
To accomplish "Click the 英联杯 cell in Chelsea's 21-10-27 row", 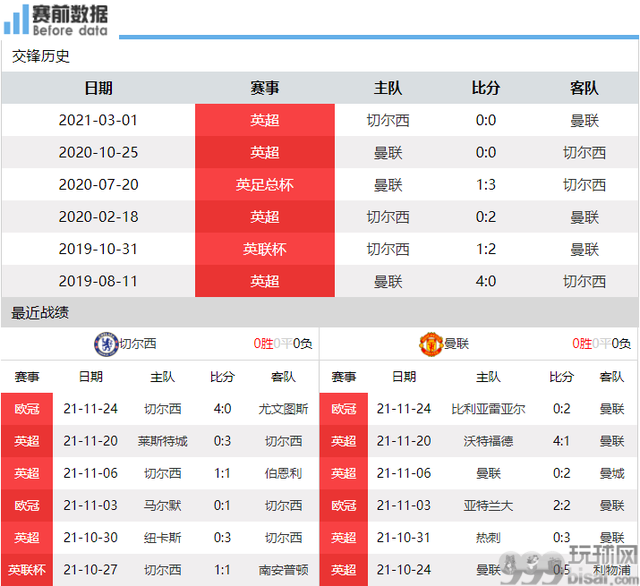I will [x=27, y=570].
